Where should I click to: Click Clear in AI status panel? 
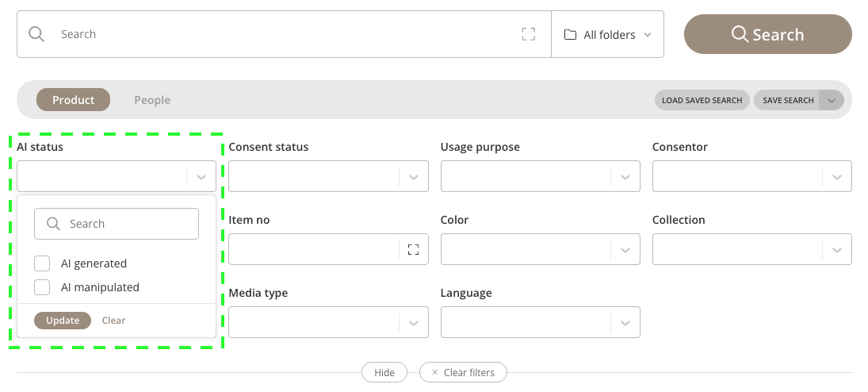[113, 321]
